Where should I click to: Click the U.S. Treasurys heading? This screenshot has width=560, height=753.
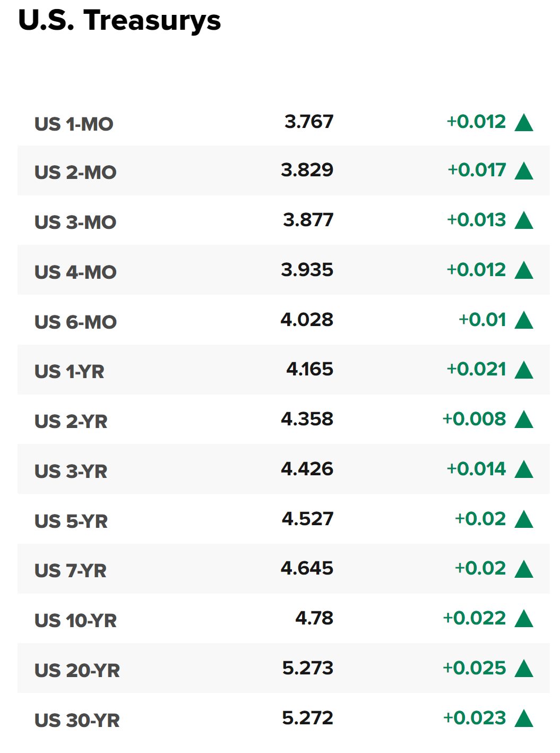pos(119,21)
